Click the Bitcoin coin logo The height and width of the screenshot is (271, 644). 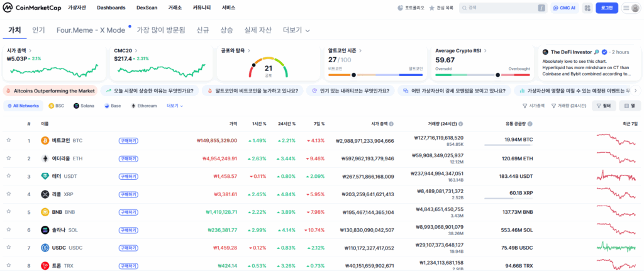tap(45, 140)
